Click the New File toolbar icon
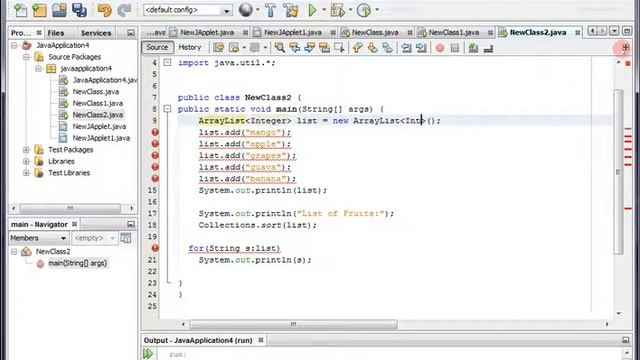This screenshot has width=640, height=360. (20, 10)
